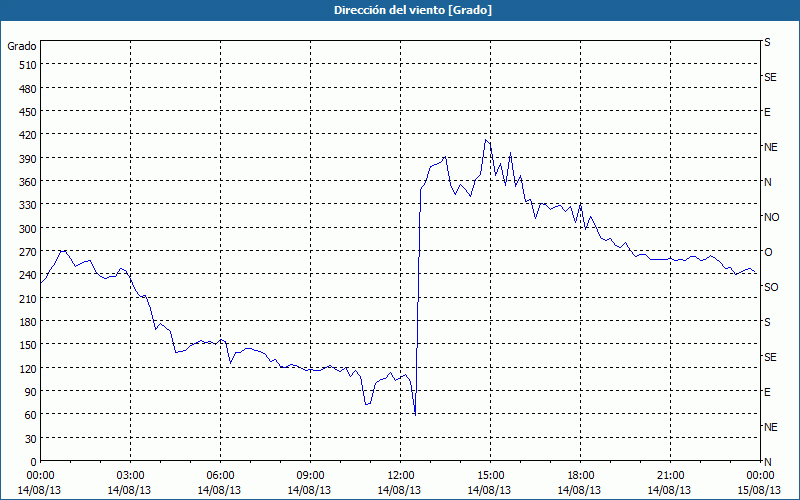Click the 'S' compass label above the 510 gridline

767,42
